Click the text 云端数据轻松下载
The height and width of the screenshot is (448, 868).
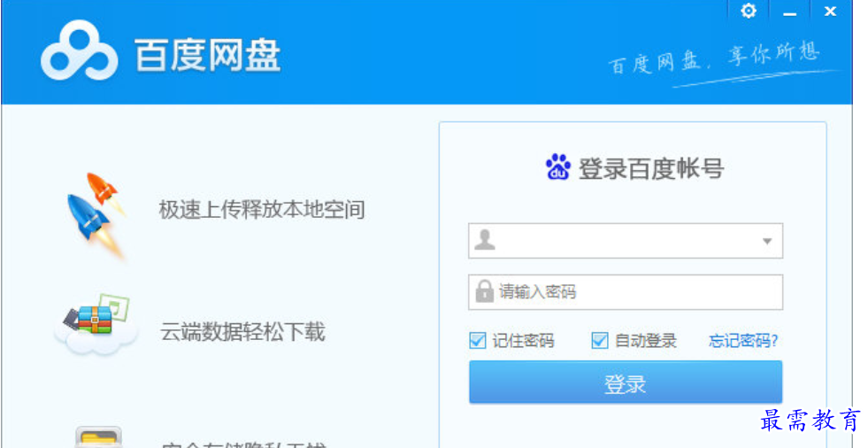tap(242, 332)
